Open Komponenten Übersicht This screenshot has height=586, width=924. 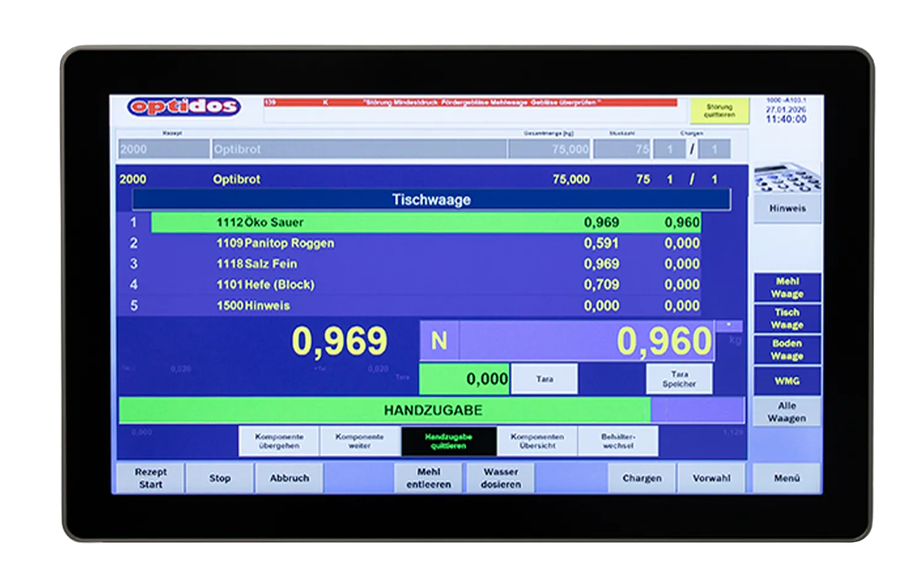pos(537,441)
